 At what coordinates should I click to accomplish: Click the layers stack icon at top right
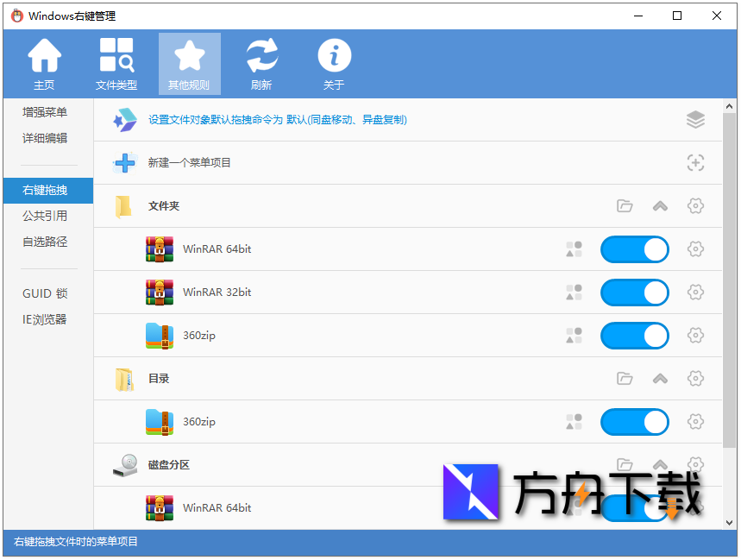point(696,120)
